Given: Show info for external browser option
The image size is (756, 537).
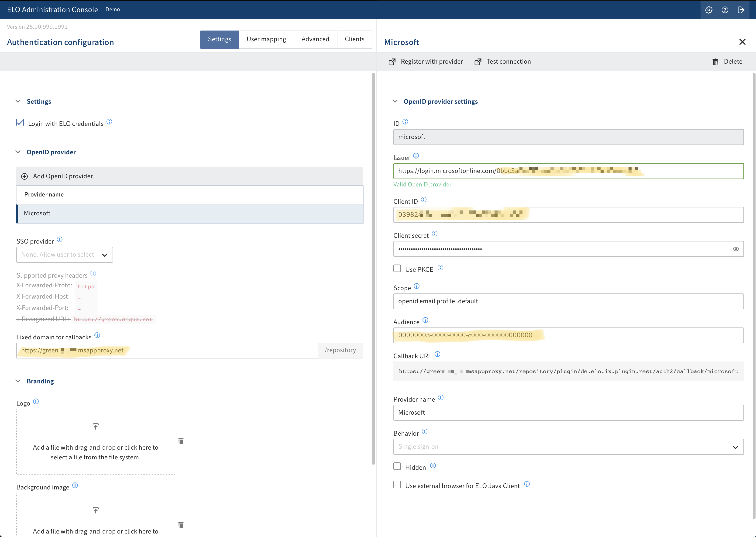Looking at the screenshot, I should [527, 484].
